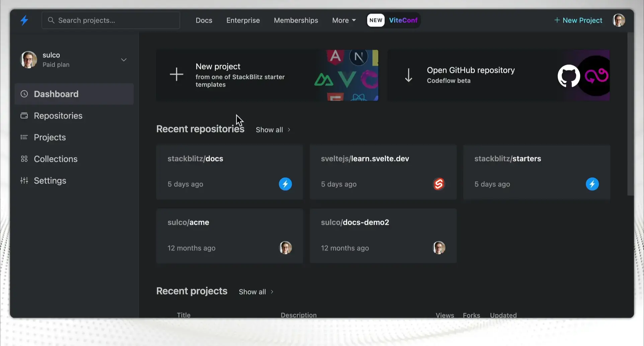Image resolution: width=644 pixels, height=346 pixels.
Task: Click the StackBlitz badge on stackblitz/starters card
Action: [592, 184]
